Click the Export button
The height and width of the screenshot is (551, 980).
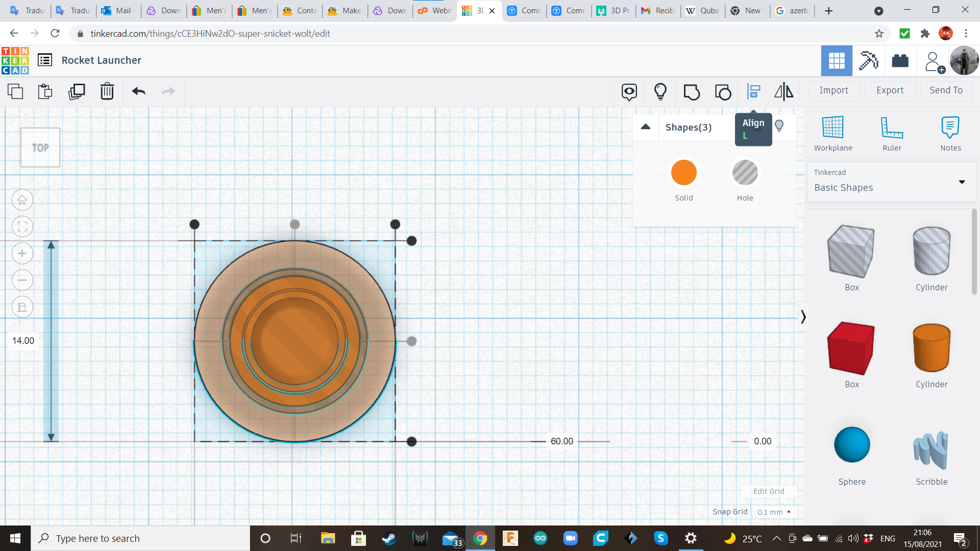tap(890, 90)
